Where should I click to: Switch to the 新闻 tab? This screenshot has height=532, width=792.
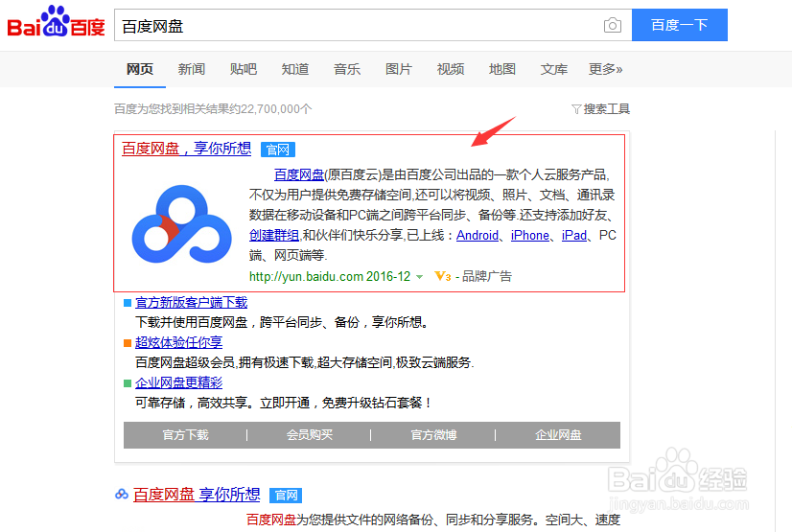pyautogui.click(x=192, y=69)
